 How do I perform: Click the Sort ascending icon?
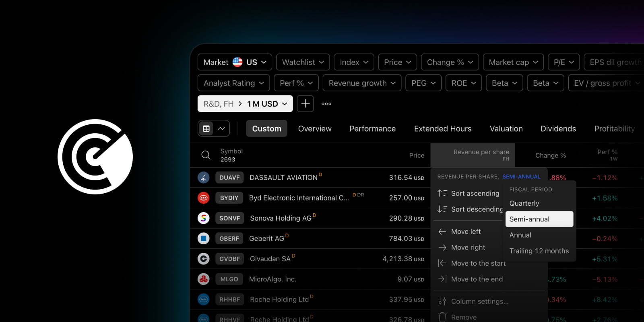pyautogui.click(x=442, y=193)
